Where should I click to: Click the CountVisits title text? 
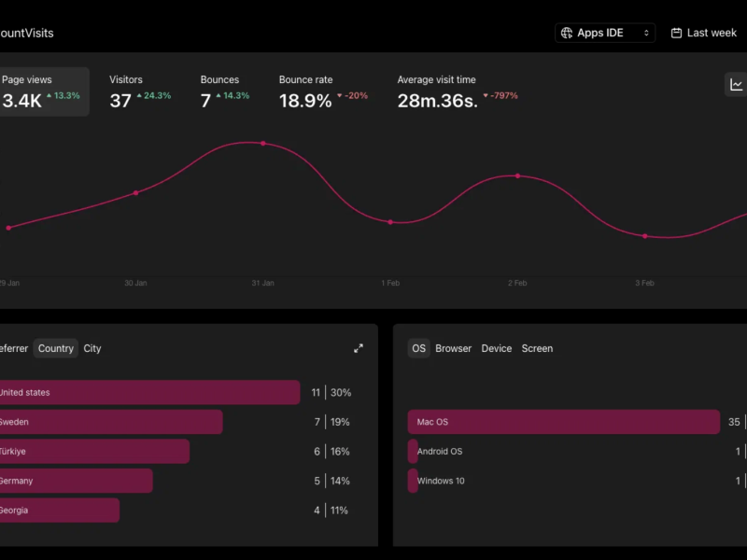coord(27,33)
